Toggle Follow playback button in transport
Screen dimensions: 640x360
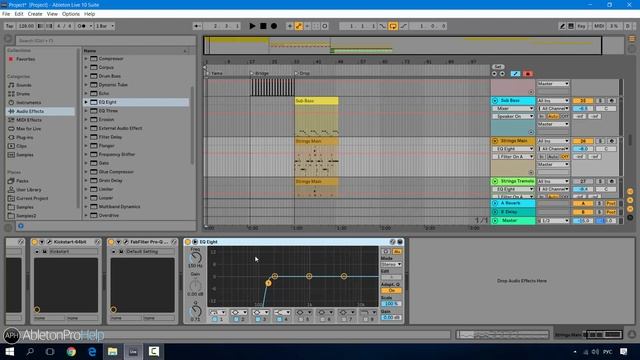coord(197,26)
